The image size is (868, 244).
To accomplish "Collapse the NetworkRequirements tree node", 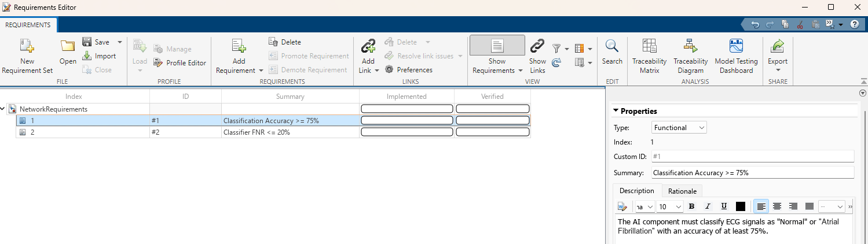I will coord(3,109).
